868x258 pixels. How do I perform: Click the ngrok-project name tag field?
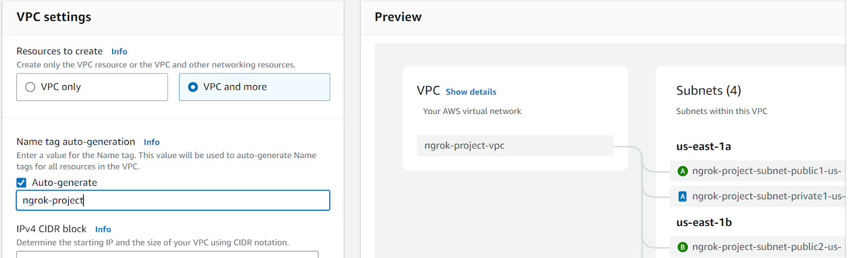173,200
